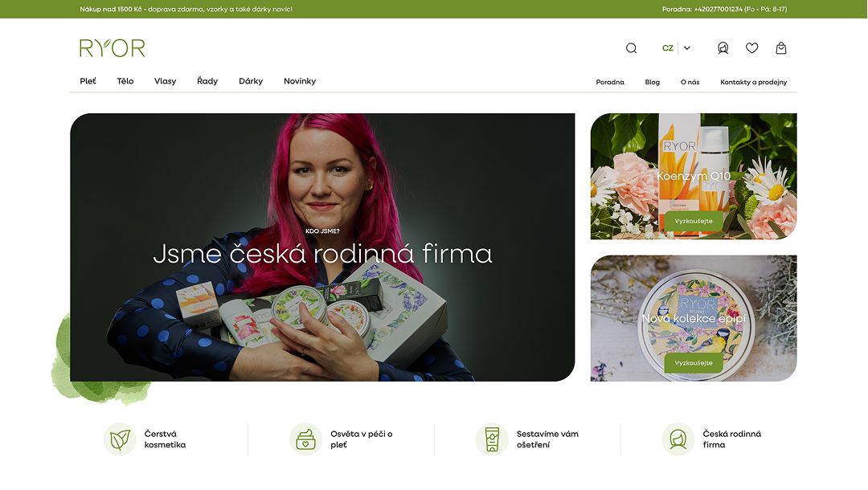This screenshot has width=868, height=490.
Task: Go to the Dárky category
Action: tap(251, 81)
